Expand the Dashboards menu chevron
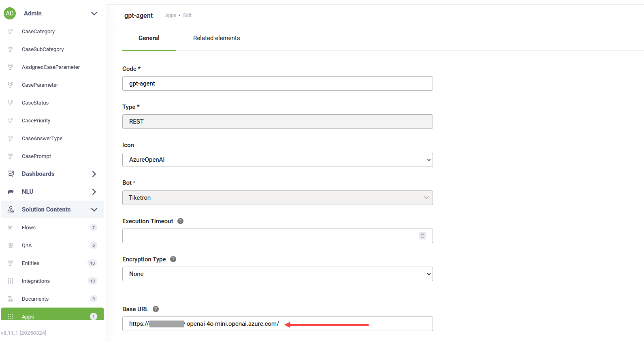The image size is (644, 342). click(x=94, y=174)
